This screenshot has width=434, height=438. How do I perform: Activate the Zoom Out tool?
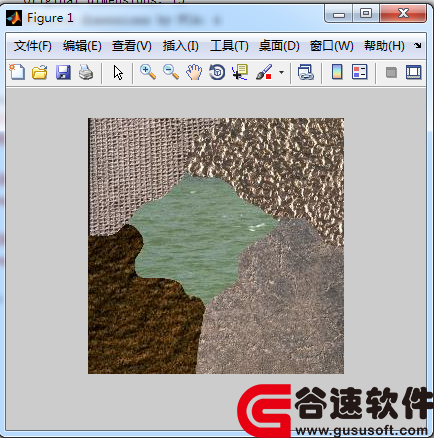pyautogui.click(x=171, y=72)
